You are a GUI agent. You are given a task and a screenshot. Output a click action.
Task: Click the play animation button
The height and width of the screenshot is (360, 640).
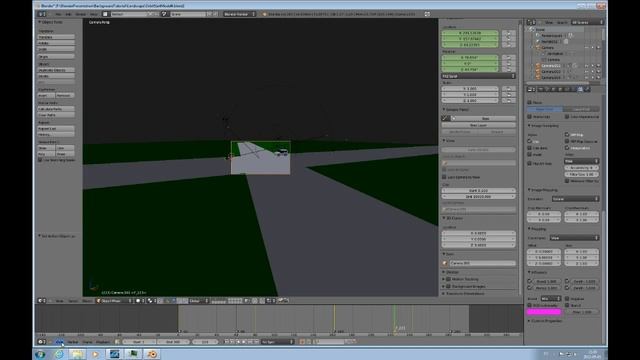[x=244, y=342]
